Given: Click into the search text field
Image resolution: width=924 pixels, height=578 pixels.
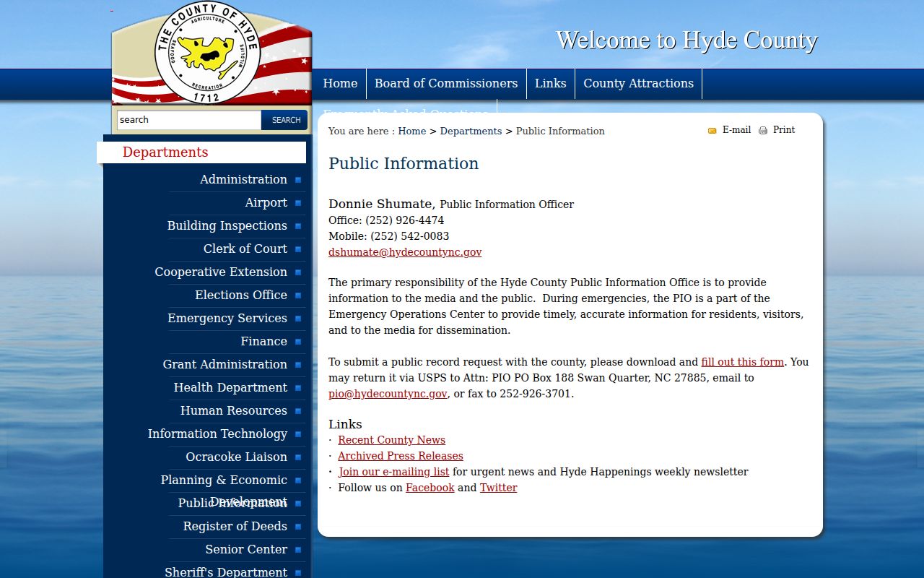Looking at the screenshot, I should pos(189,120).
